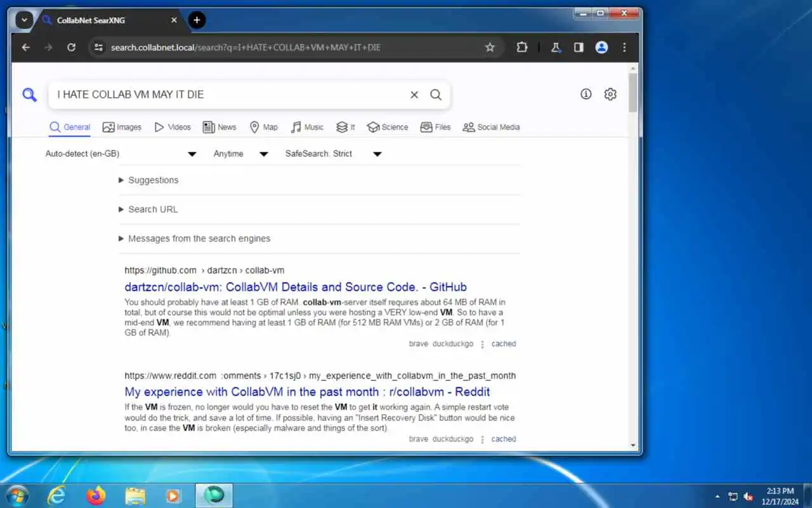Open the Windows Start menu
This screenshot has height=508, width=812.
(x=16, y=495)
